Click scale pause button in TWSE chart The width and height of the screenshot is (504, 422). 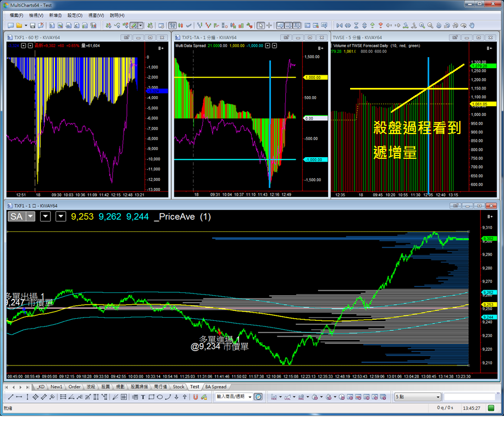[x=489, y=48]
